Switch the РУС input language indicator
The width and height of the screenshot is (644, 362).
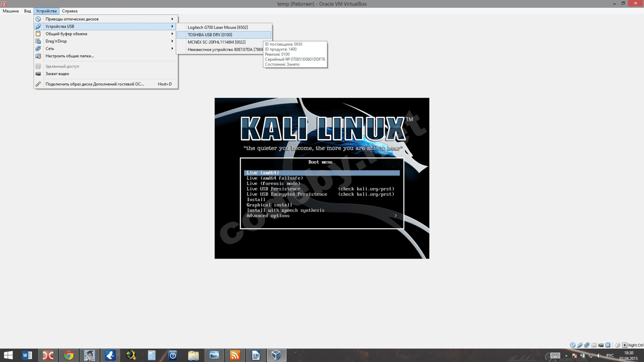610,356
